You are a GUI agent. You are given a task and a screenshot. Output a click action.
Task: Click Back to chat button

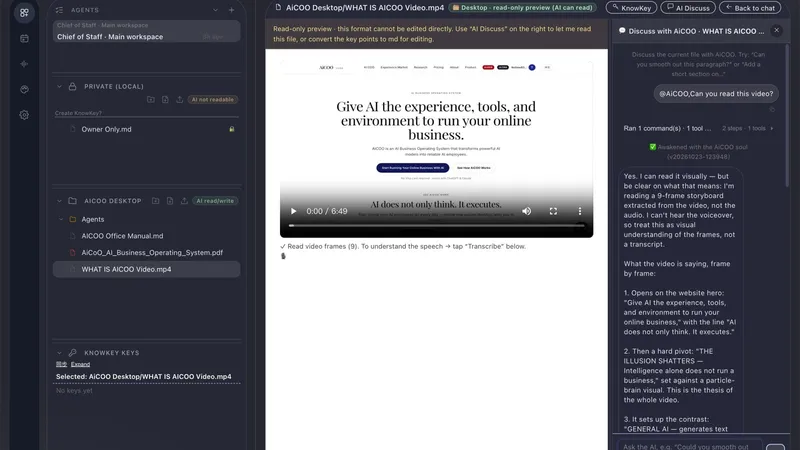click(750, 8)
